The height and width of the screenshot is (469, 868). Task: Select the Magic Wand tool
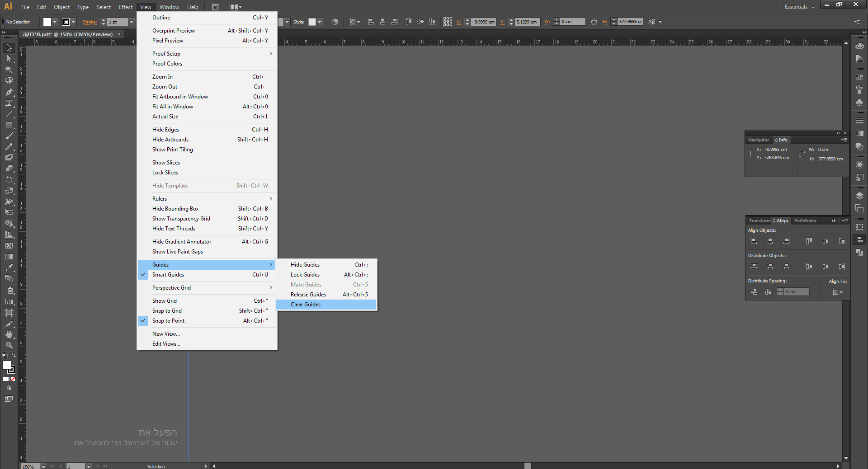coord(9,70)
